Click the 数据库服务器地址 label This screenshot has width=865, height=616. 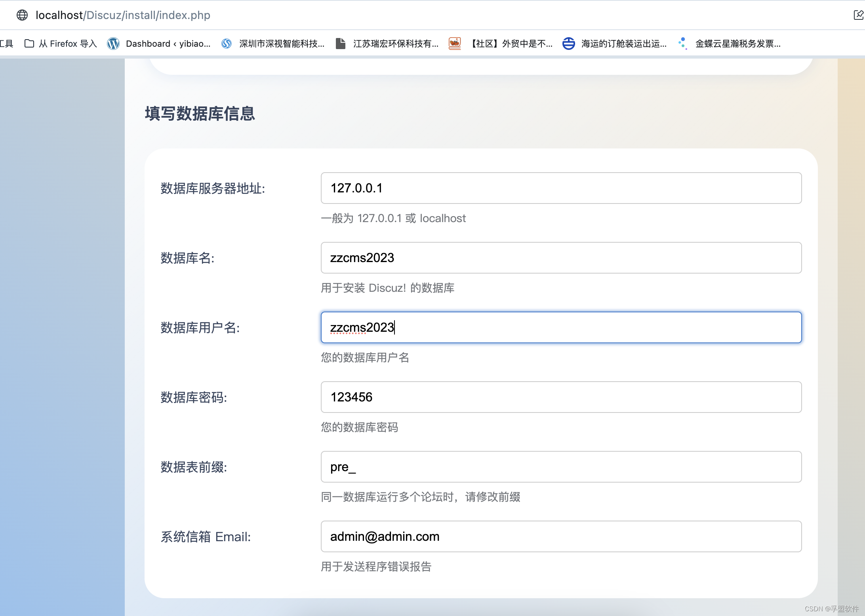pyautogui.click(x=213, y=188)
